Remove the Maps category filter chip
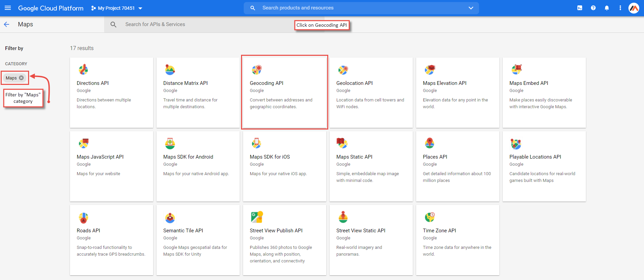 click(x=21, y=78)
